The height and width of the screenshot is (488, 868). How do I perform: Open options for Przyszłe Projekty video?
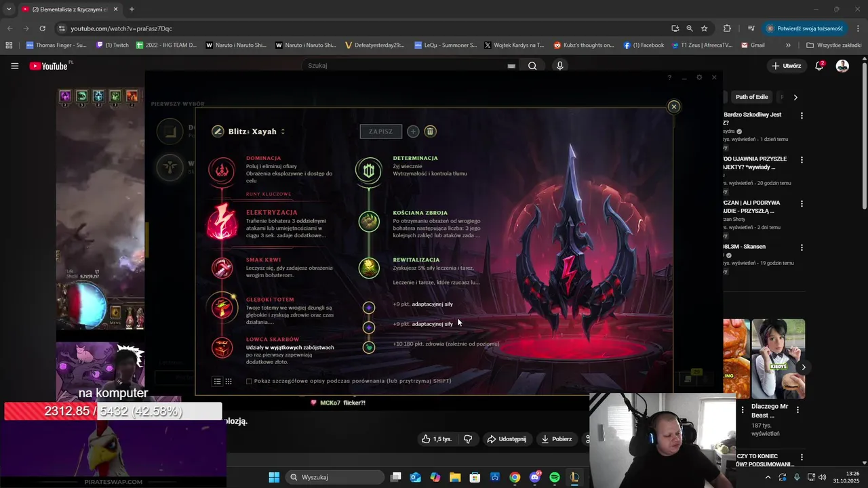[x=802, y=160]
